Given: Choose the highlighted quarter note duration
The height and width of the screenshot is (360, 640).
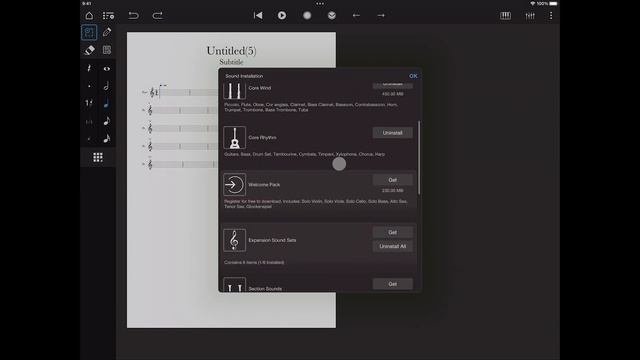Looking at the screenshot, I should pyautogui.click(x=107, y=103).
